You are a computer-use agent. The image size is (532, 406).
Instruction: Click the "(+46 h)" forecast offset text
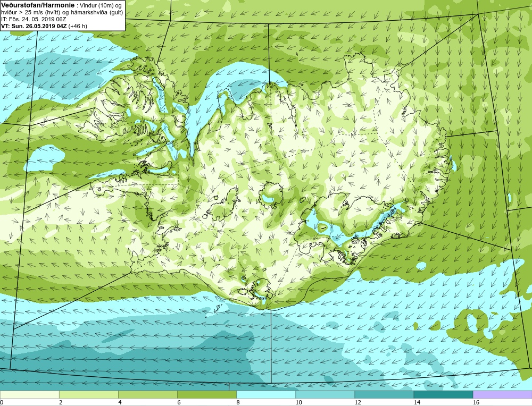coord(78,26)
